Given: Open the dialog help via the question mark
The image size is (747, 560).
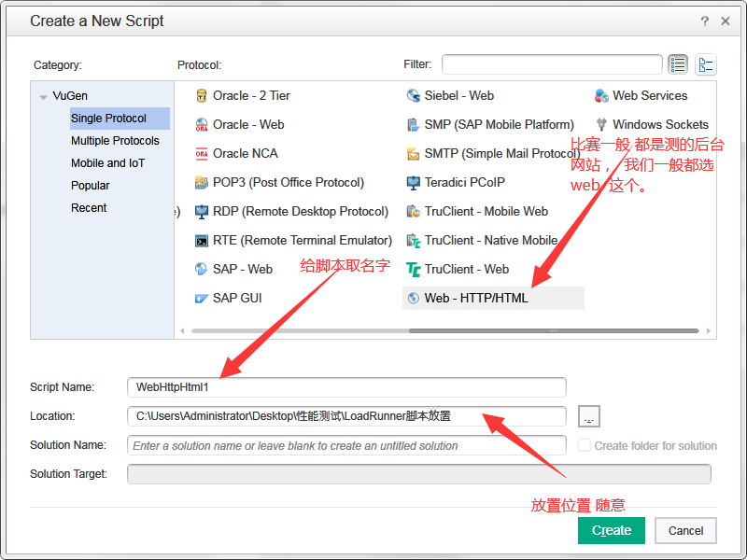Looking at the screenshot, I should point(704,21).
